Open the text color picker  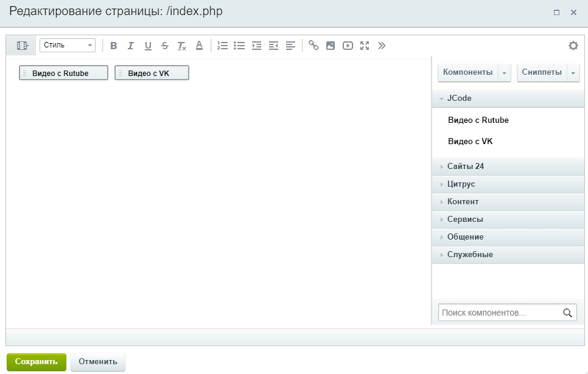[x=199, y=46]
